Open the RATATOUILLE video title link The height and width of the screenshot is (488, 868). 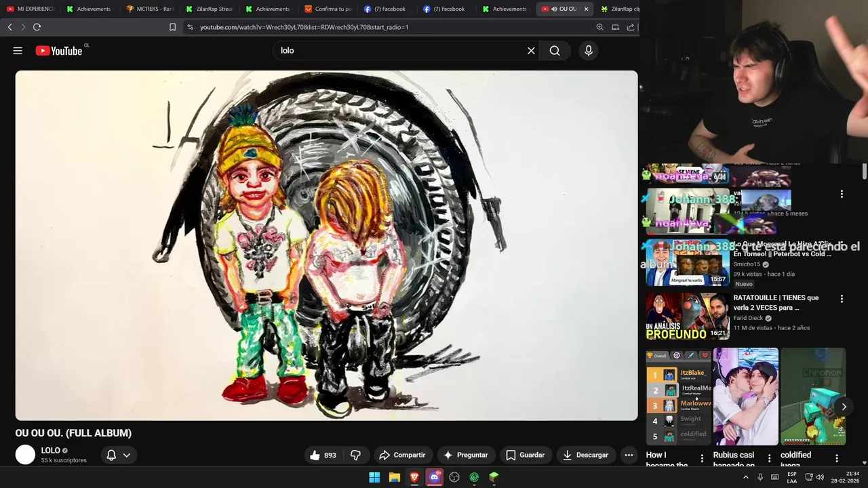point(776,302)
